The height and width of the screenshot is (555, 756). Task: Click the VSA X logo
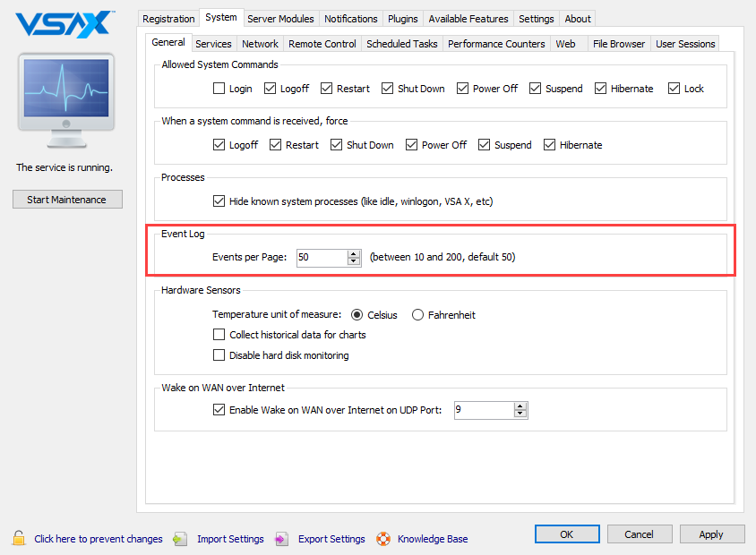point(63,25)
